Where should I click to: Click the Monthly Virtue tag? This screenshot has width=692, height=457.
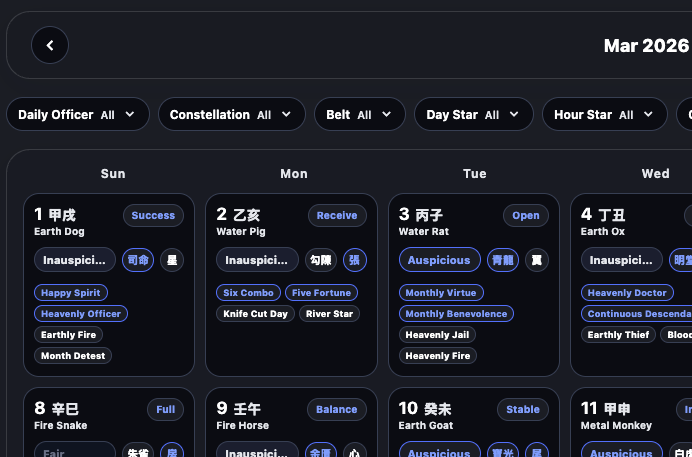[441, 292]
